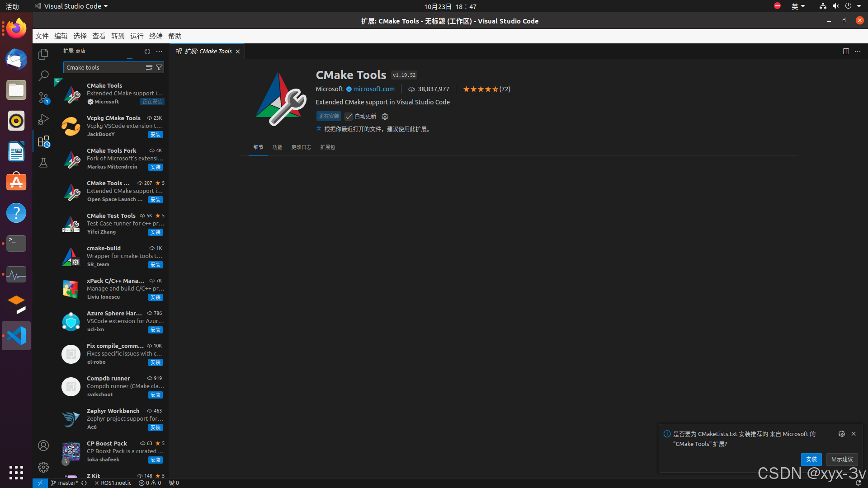Open the microsoft.com publisher link
The image size is (868, 488).
tap(374, 89)
